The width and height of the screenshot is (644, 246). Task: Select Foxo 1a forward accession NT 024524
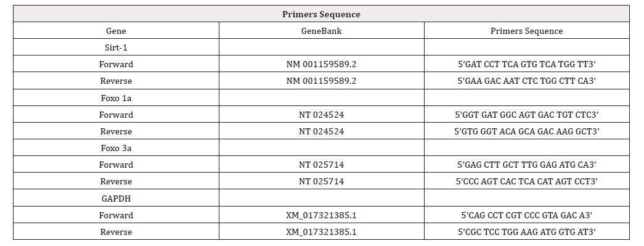click(321, 115)
